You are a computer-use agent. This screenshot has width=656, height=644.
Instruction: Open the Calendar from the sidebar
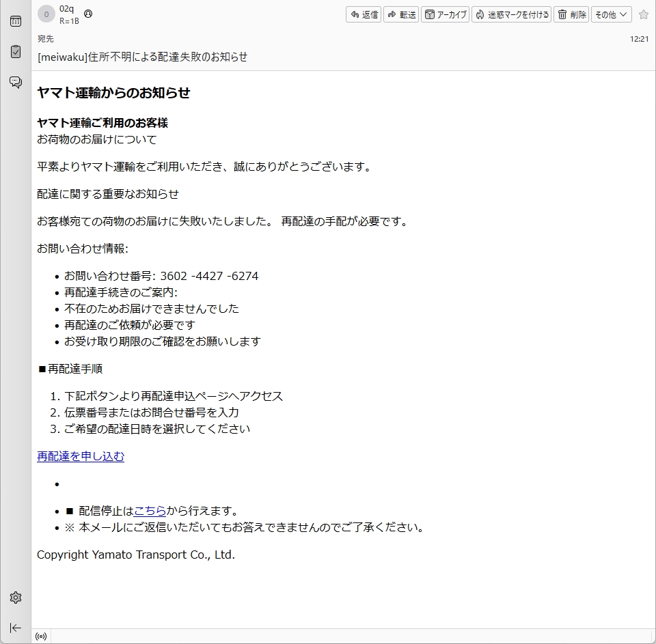pyautogui.click(x=15, y=21)
